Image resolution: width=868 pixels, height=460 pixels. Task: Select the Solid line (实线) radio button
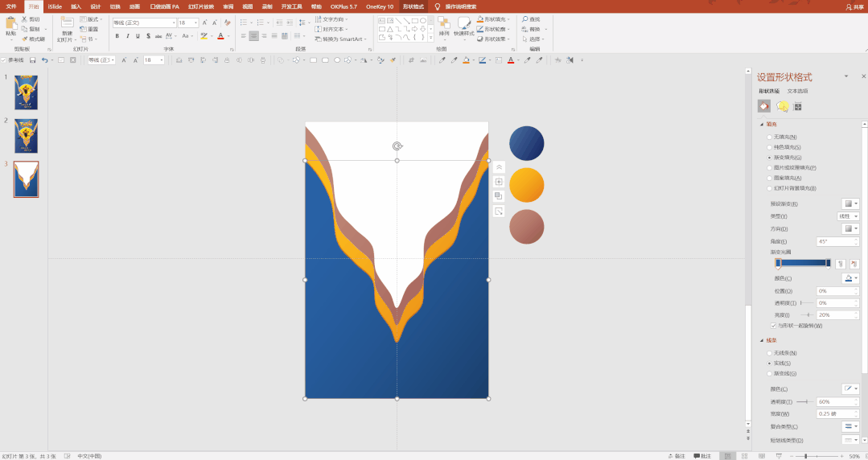pos(770,363)
